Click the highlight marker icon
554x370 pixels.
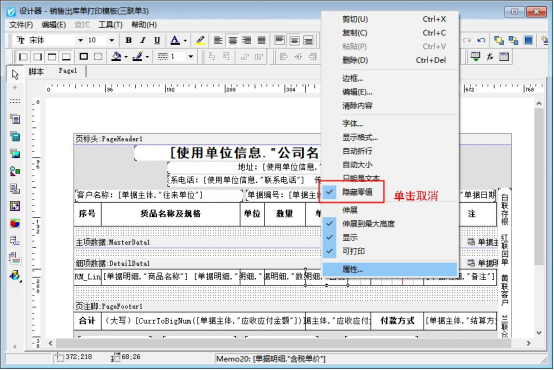tap(200, 40)
